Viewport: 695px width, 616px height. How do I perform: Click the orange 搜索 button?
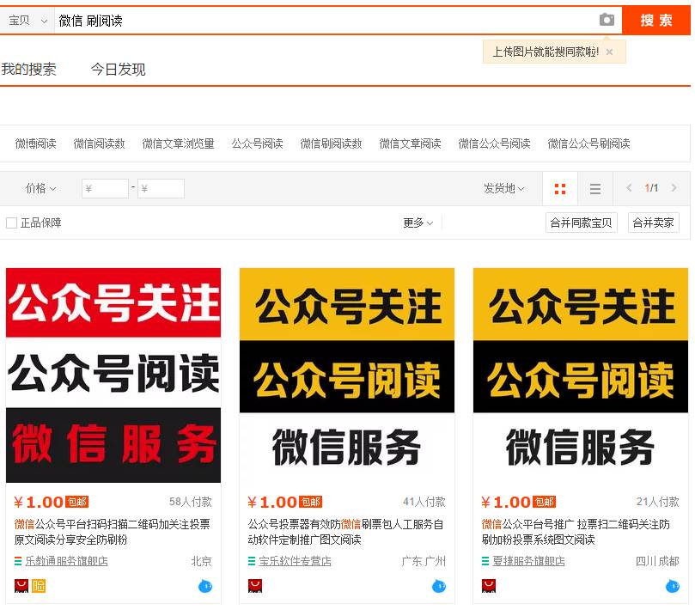coord(656,21)
